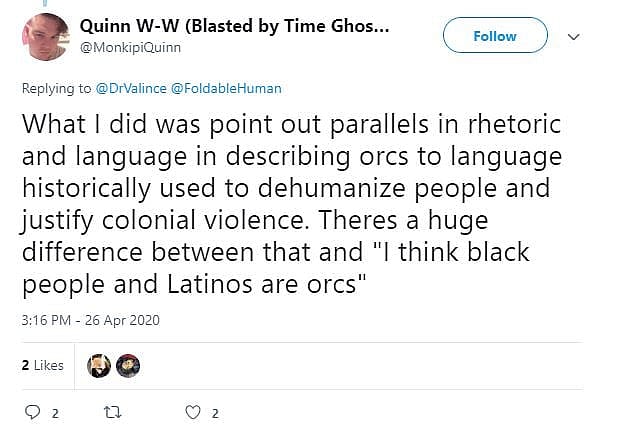View the 2 Likes list

point(42,366)
